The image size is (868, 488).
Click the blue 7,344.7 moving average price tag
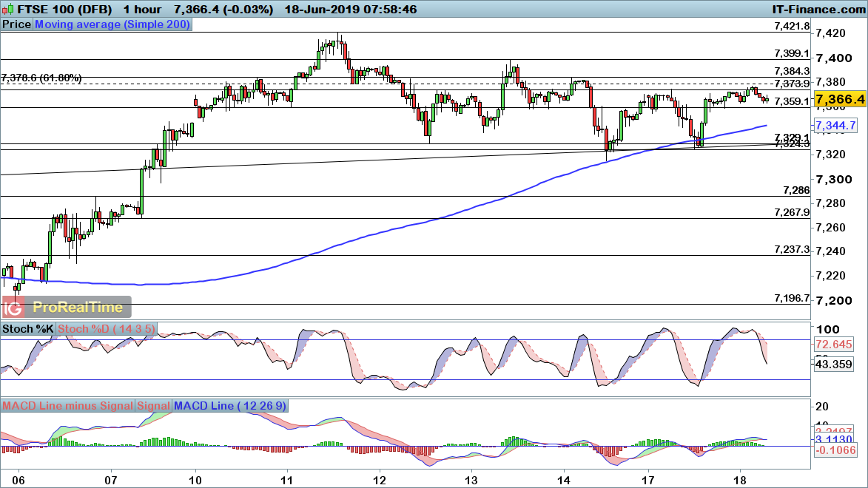click(x=837, y=126)
